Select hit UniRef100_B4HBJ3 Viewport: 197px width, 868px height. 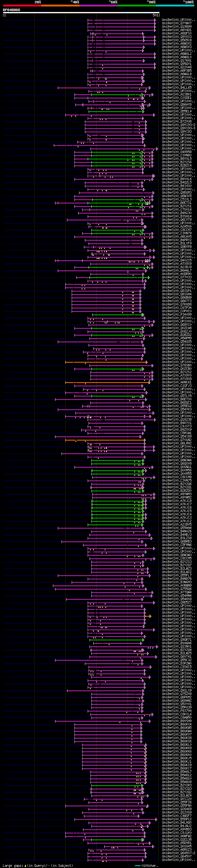(x=177, y=535)
